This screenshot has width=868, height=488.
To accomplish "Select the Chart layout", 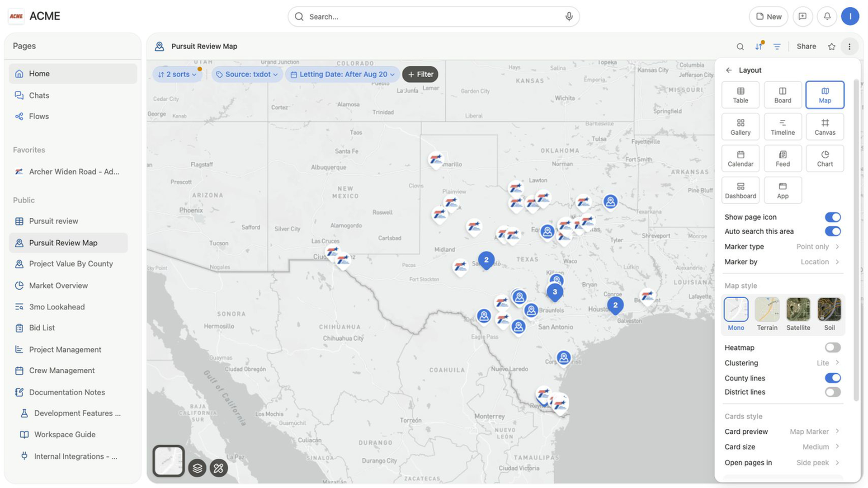I will tap(825, 159).
